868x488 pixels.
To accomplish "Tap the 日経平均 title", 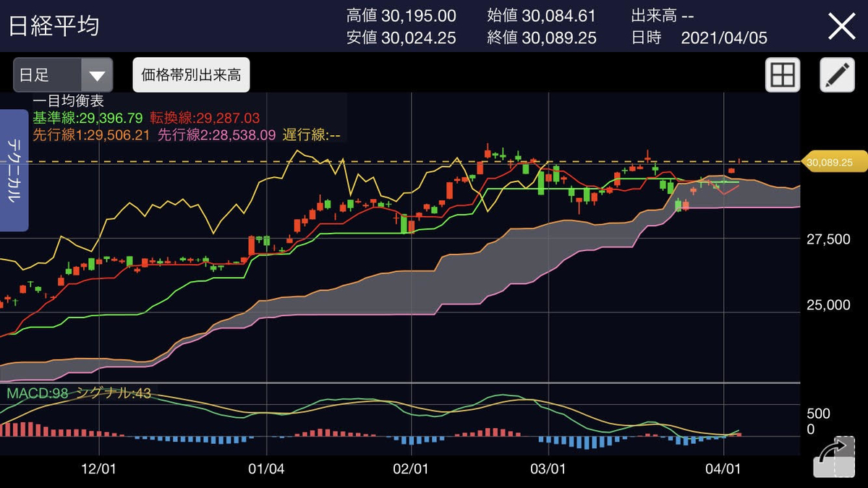I will point(54,26).
